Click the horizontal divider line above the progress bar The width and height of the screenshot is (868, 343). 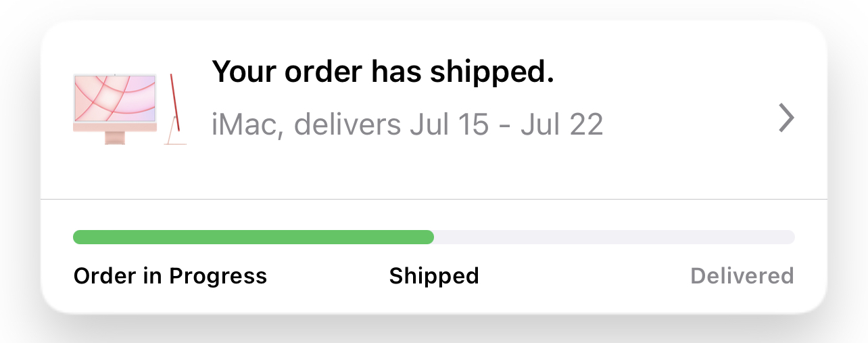tap(434, 200)
